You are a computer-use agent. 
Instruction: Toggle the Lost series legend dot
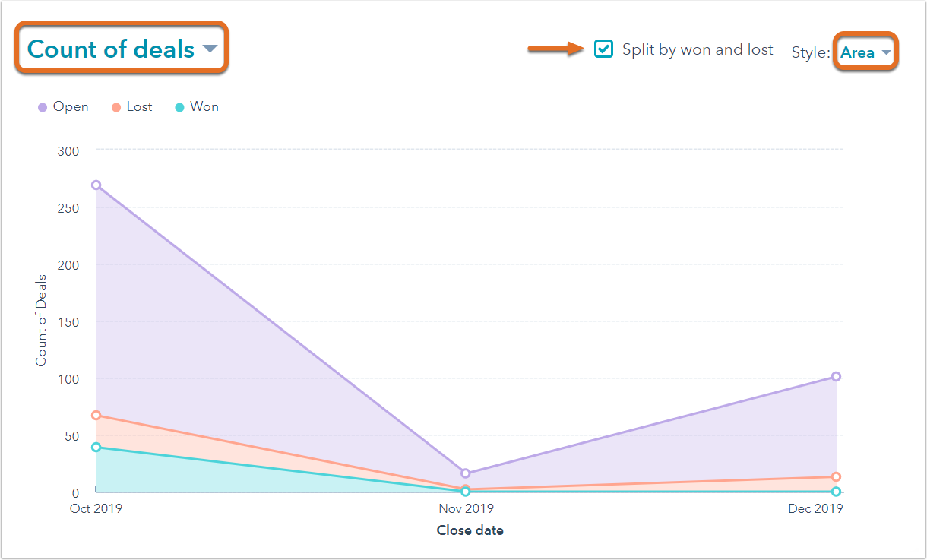pos(116,108)
